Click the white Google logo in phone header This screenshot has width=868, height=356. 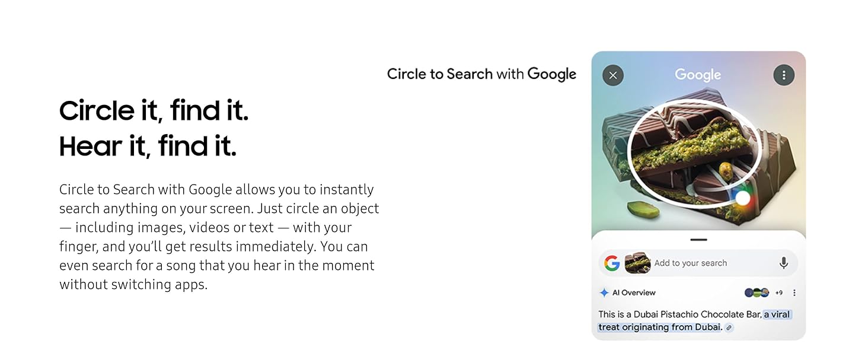point(698,75)
